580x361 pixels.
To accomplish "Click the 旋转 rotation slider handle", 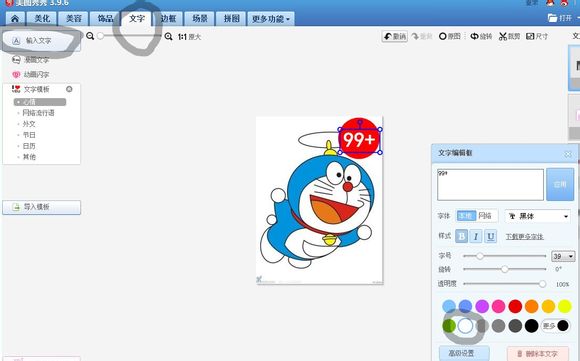I will point(505,269).
